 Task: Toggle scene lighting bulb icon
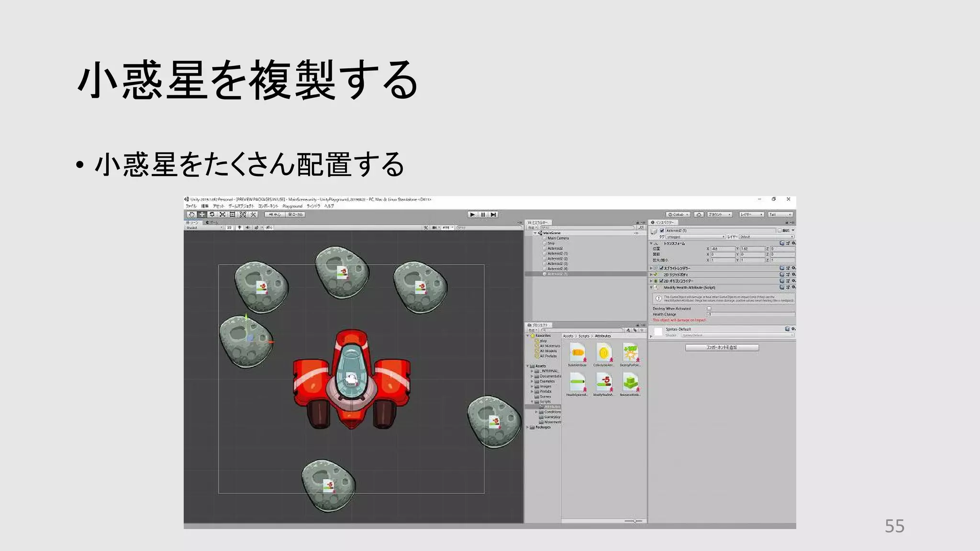click(239, 228)
